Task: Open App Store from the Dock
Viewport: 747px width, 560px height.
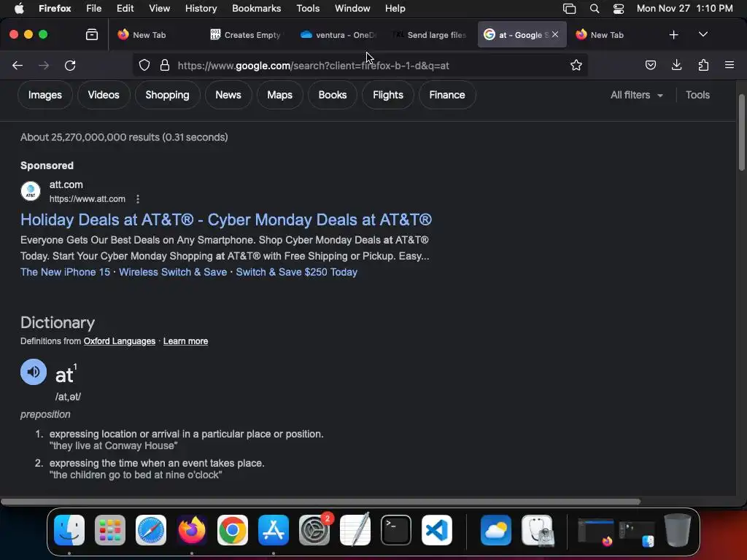Action: tap(274, 530)
